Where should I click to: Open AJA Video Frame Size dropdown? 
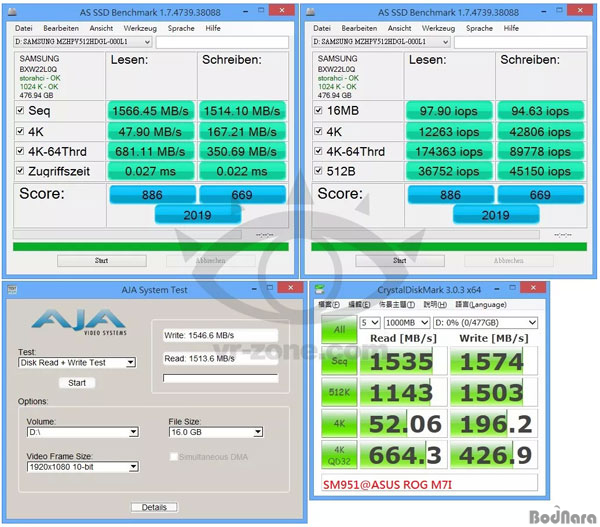coord(83,467)
